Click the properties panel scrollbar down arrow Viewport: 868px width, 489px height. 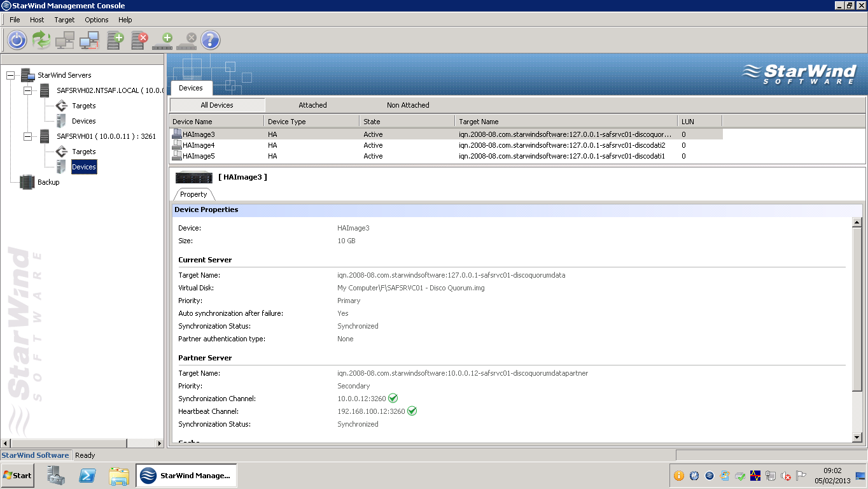coord(857,437)
